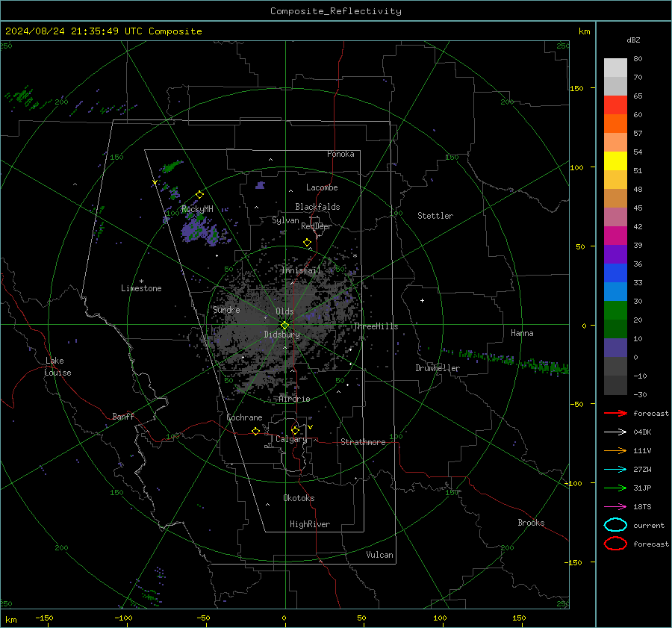Image resolution: width=672 pixels, height=628 pixels.
Task: Click the Didsbury city label
Action: [281, 335]
